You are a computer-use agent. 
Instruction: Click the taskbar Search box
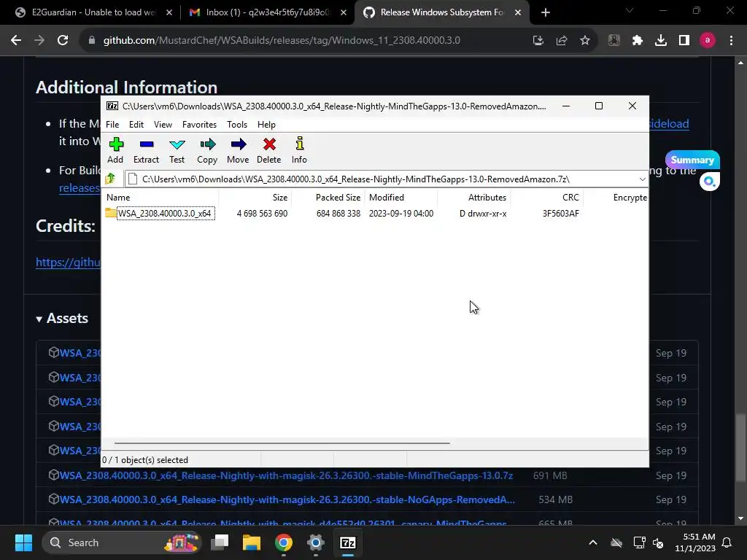pos(122,542)
